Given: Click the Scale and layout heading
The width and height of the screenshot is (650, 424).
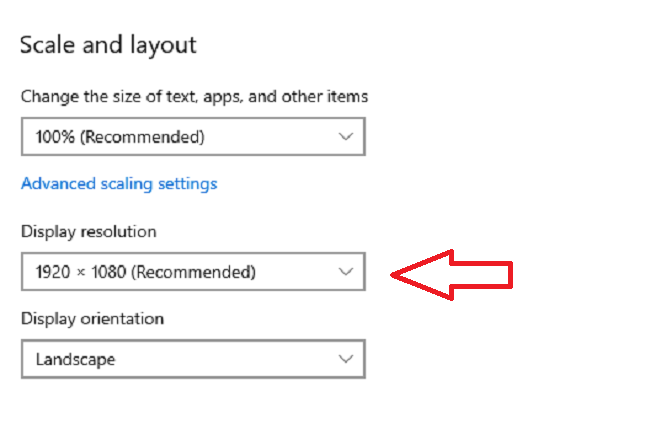Looking at the screenshot, I should pos(108,45).
